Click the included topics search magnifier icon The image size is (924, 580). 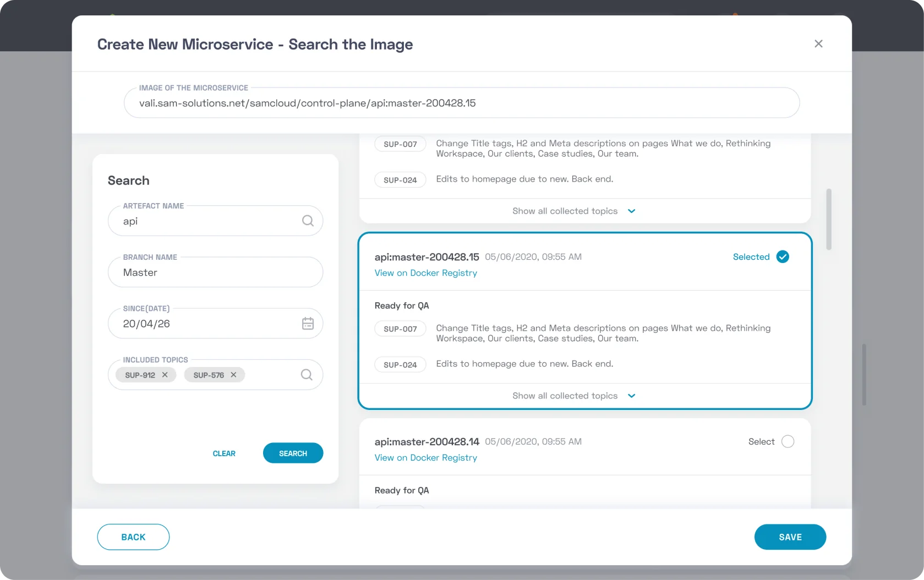pos(307,375)
